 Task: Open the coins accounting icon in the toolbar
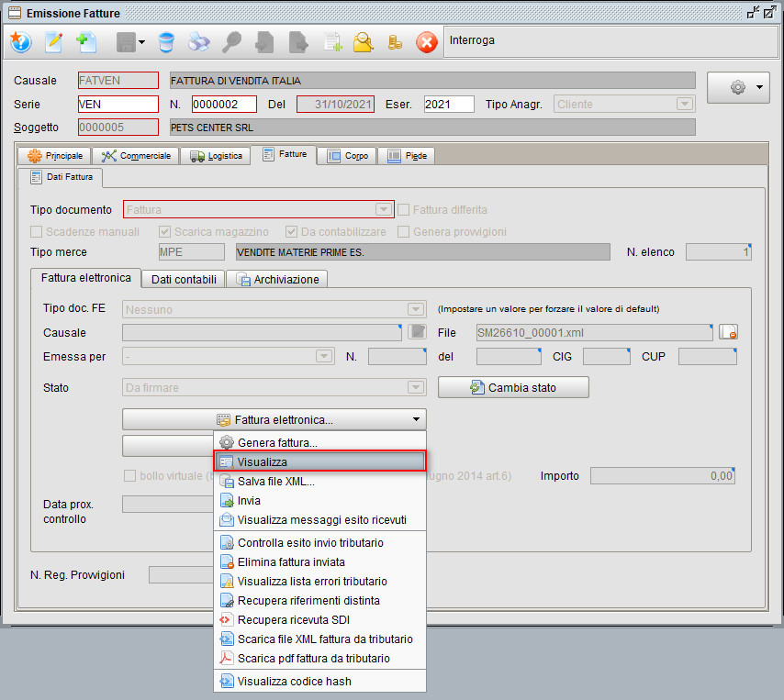[x=393, y=42]
